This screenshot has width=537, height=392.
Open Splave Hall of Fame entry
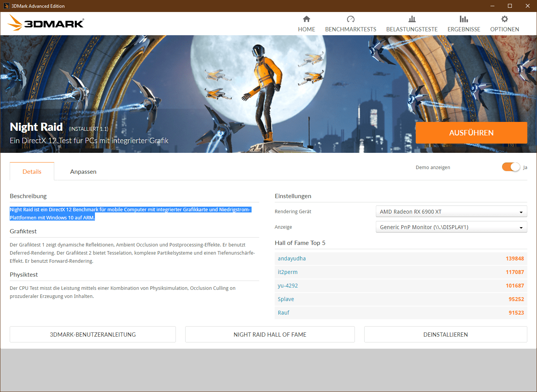[286, 299]
